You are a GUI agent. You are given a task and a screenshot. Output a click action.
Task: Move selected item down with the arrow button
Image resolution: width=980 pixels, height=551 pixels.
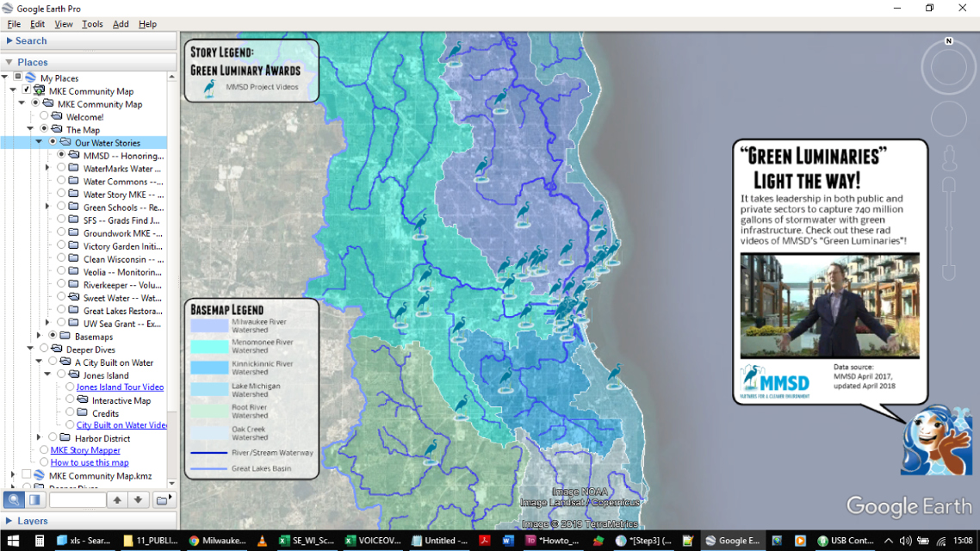[x=138, y=499]
